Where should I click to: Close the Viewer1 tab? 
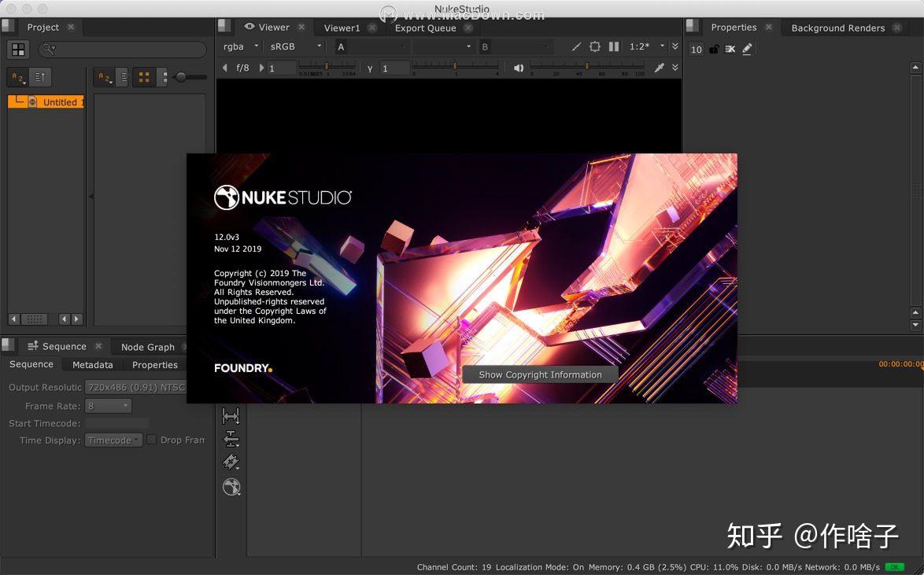371,28
